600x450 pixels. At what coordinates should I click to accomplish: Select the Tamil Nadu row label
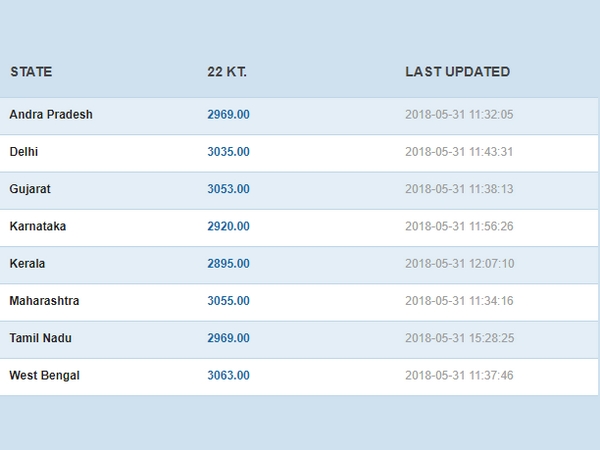[40, 339]
